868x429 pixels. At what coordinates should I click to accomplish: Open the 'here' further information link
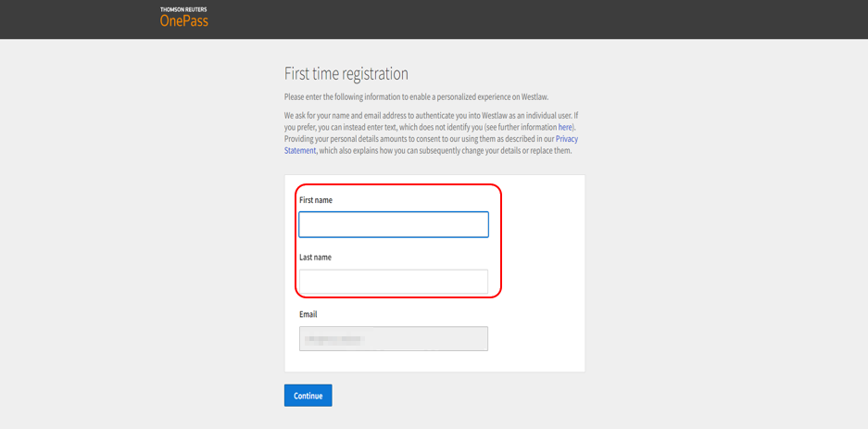click(564, 127)
